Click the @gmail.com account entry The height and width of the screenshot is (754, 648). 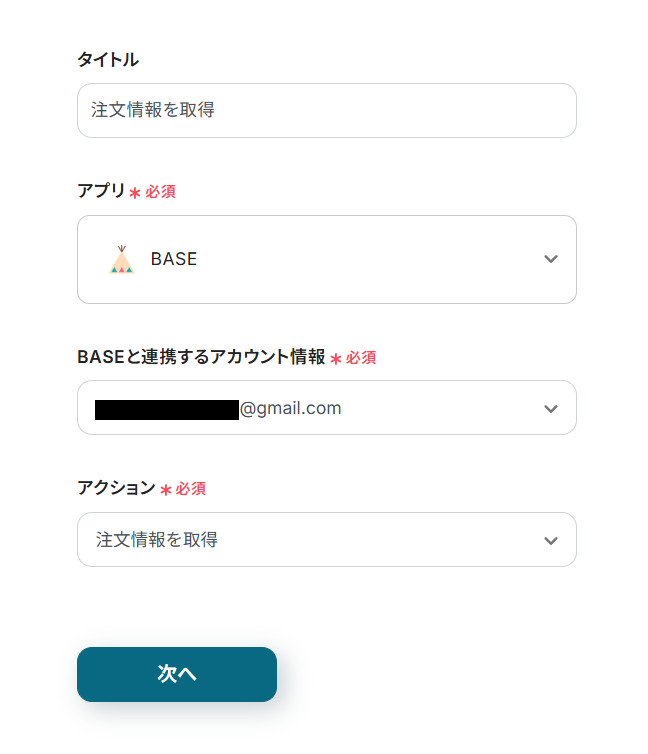pos(291,408)
